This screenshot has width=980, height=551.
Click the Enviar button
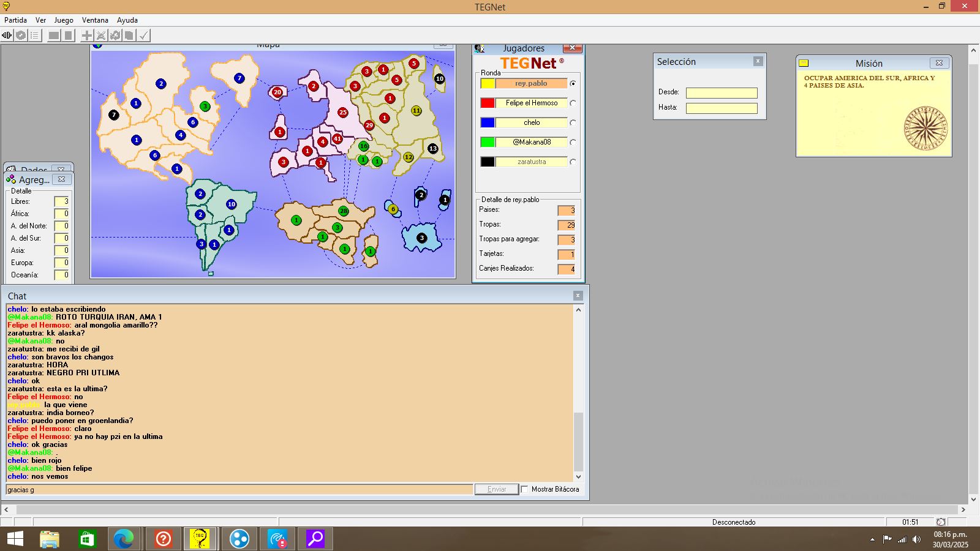(497, 489)
